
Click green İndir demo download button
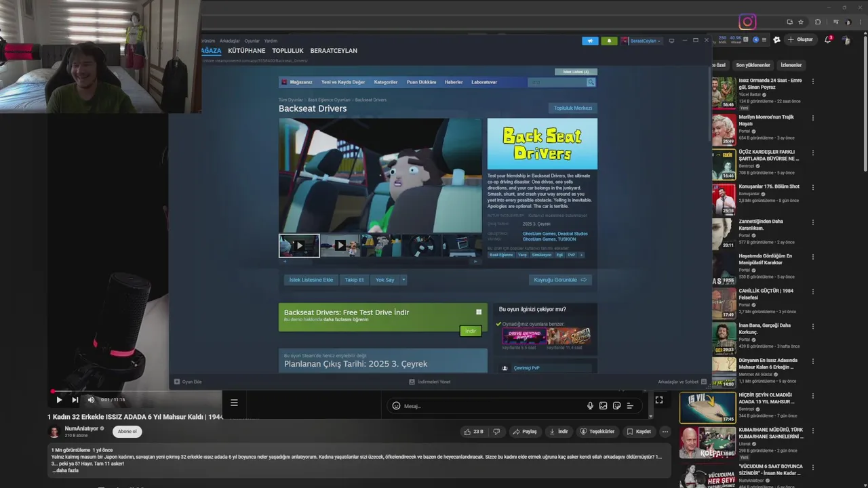tap(471, 331)
